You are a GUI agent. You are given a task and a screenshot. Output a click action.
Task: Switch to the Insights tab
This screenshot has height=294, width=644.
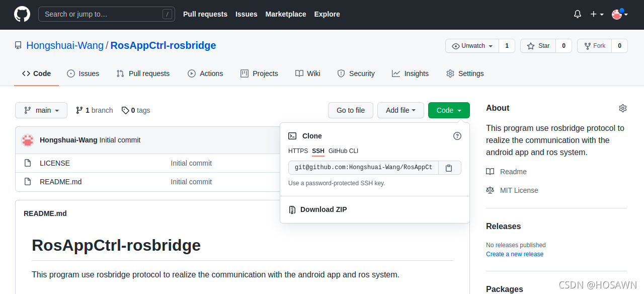coord(410,73)
